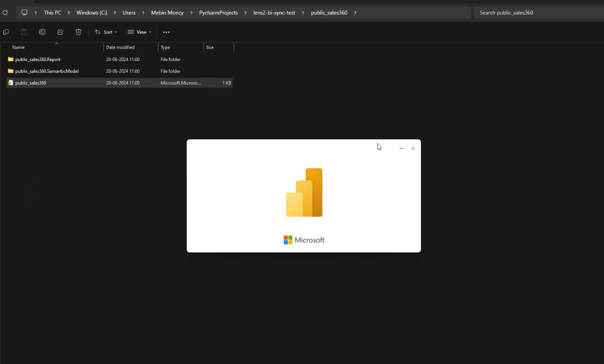This screenshot has width=604, height=364.
Task: Expand the chevron after PycharmProjects
Action: click(246, 13)
